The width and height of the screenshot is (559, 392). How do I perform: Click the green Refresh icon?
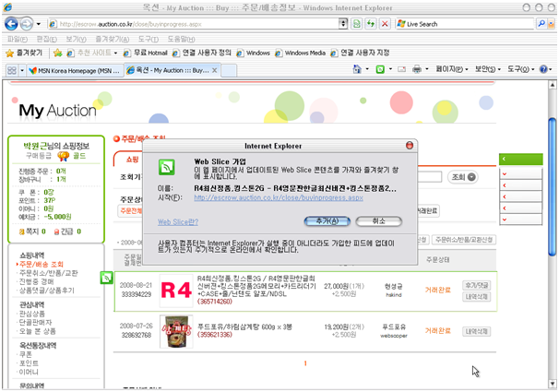(x=371, y=24)
